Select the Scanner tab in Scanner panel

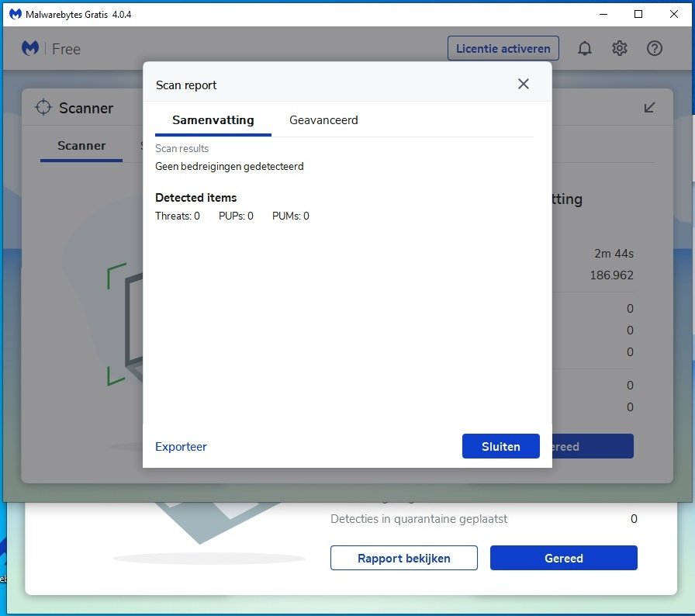(81, 146)
